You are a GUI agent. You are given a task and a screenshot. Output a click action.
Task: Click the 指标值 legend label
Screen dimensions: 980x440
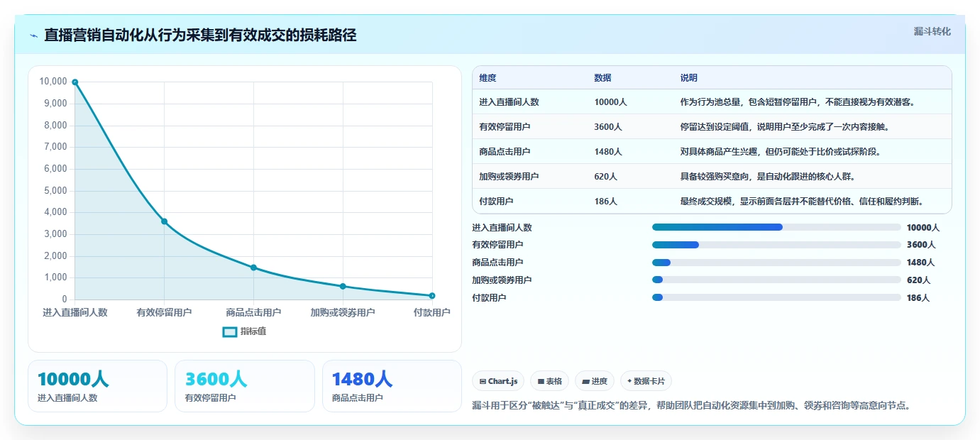pyautogui.click(x=253, y=331)
